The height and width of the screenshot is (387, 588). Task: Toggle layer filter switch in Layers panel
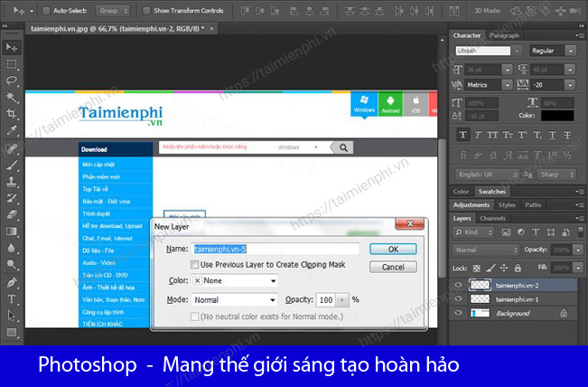(x=581, y=232)
